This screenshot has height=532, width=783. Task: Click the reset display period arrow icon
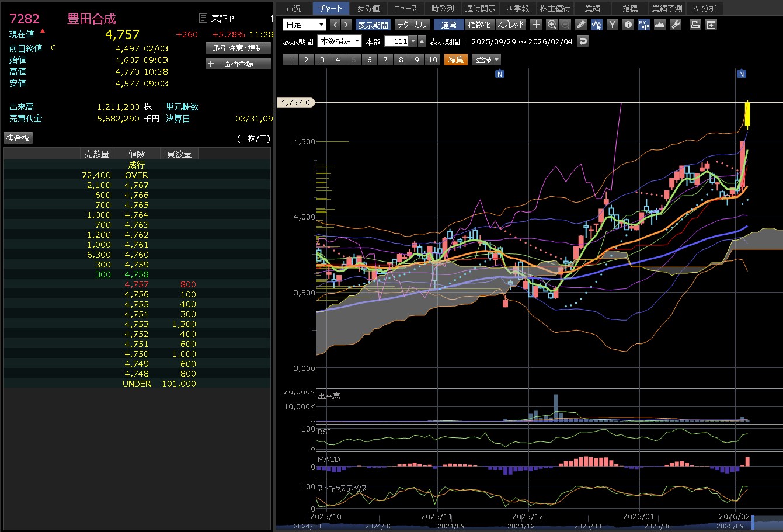[582, 41]
